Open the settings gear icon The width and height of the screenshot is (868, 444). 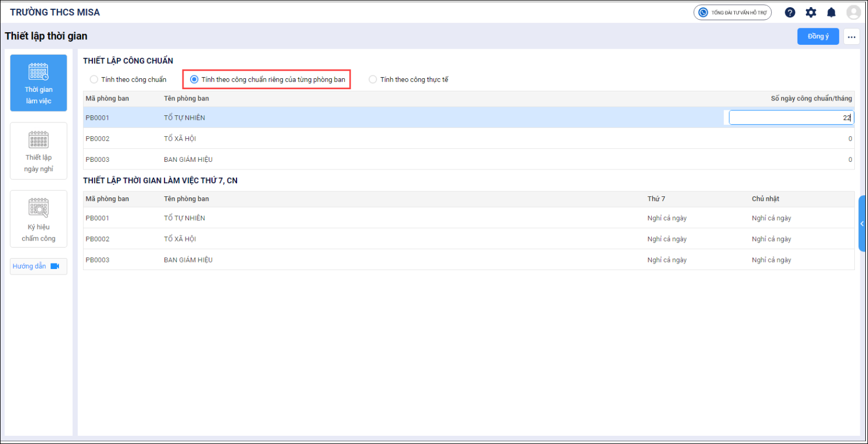tap(811, 13)
